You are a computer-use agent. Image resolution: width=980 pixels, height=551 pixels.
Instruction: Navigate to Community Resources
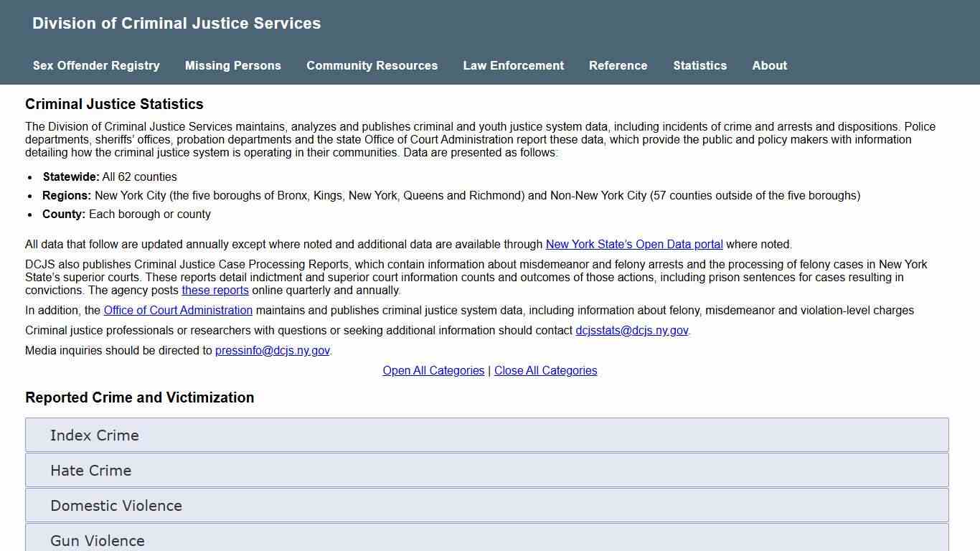click(x=372, y=65)
